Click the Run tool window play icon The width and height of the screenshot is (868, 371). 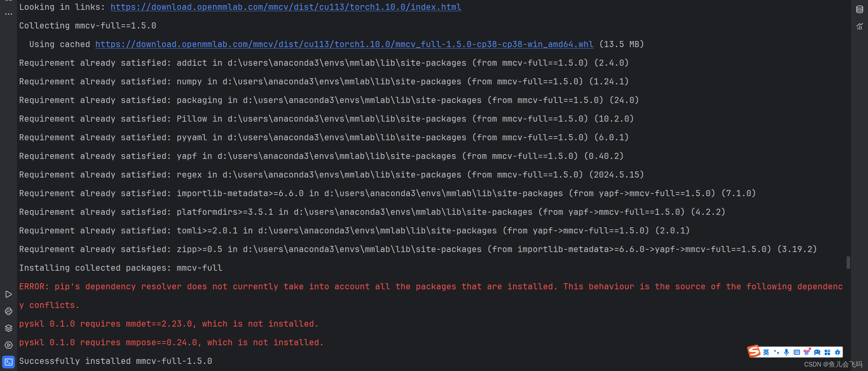coord(9,294)
